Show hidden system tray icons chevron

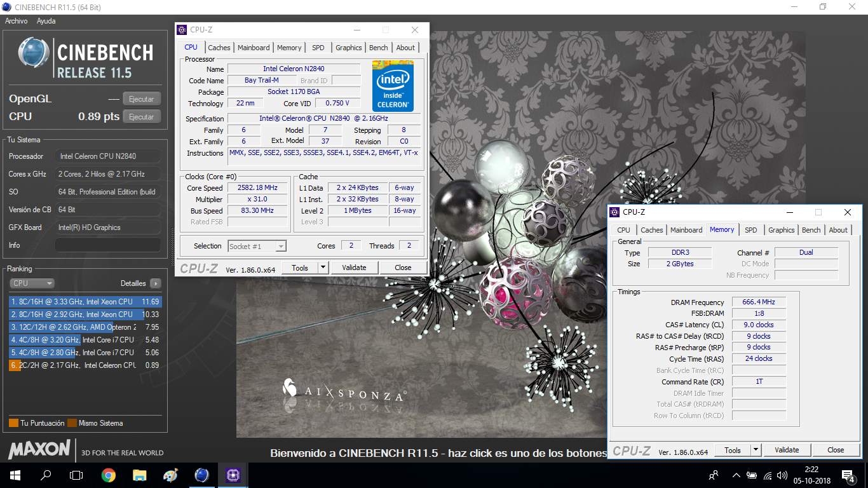pos(736,475)
